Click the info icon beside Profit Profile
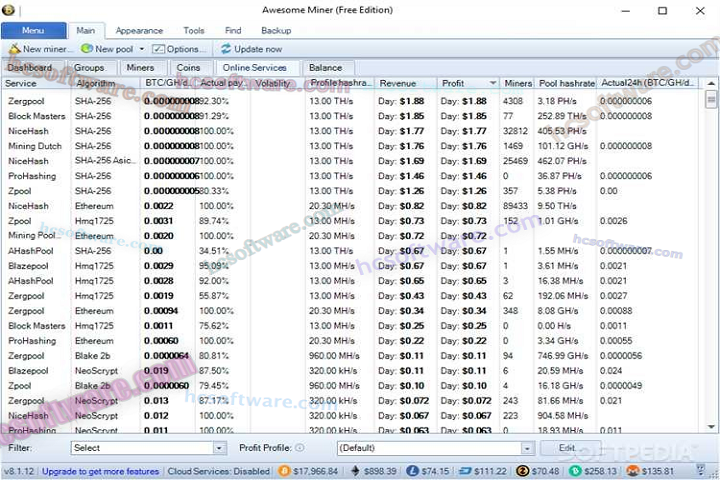720x480 pixels. pos(300,448)
